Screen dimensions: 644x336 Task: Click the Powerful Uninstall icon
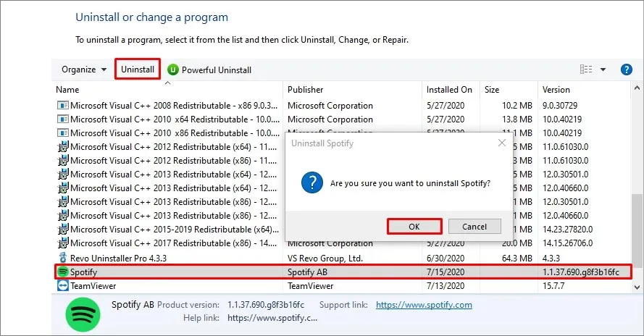pyautogui.click(x=173, y=70)
